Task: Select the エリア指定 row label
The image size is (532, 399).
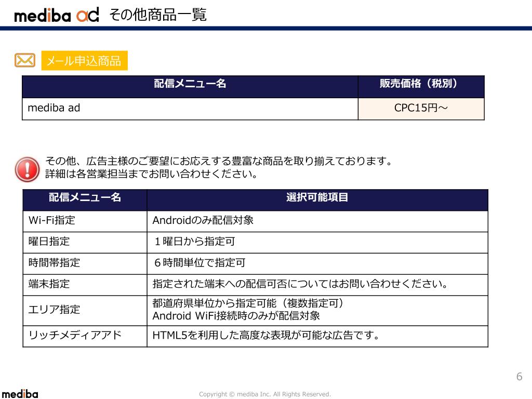Action: [85, 311]
